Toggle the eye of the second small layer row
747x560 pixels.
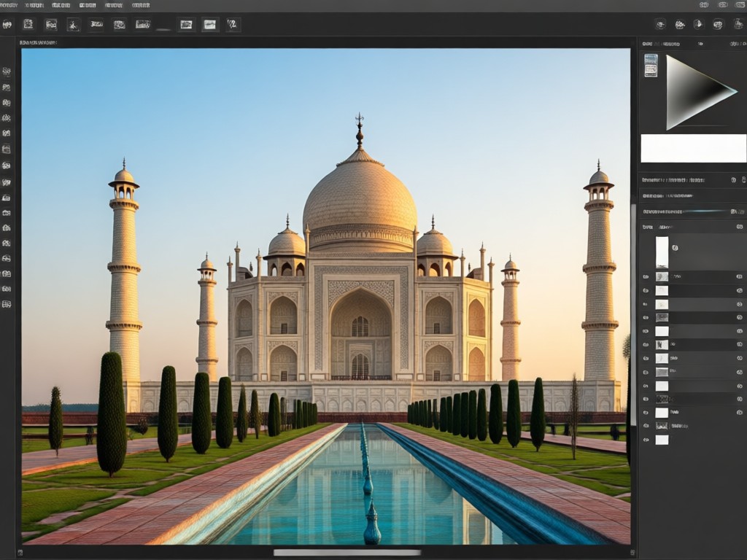pyautogui.click(x=646, y=290)
